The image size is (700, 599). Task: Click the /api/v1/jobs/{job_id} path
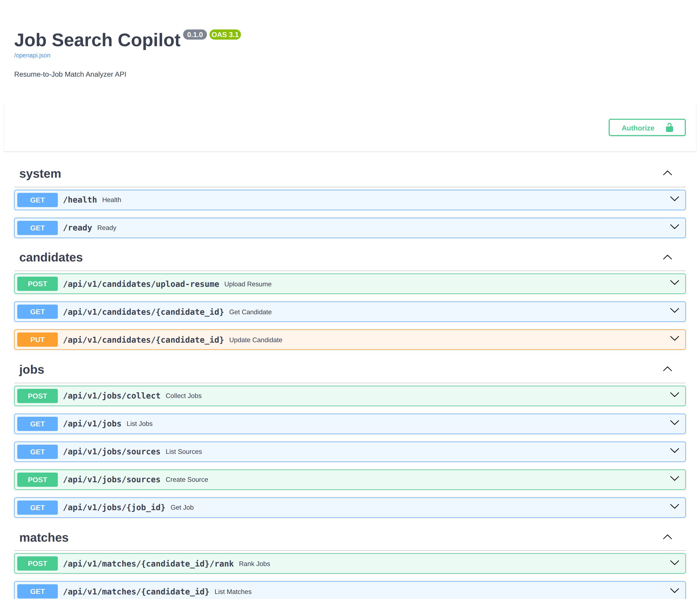tap(114, 507)
